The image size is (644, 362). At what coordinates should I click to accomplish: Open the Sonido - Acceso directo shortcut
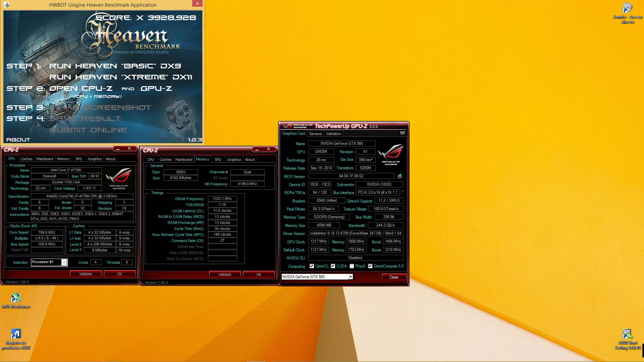coord(628,13)
